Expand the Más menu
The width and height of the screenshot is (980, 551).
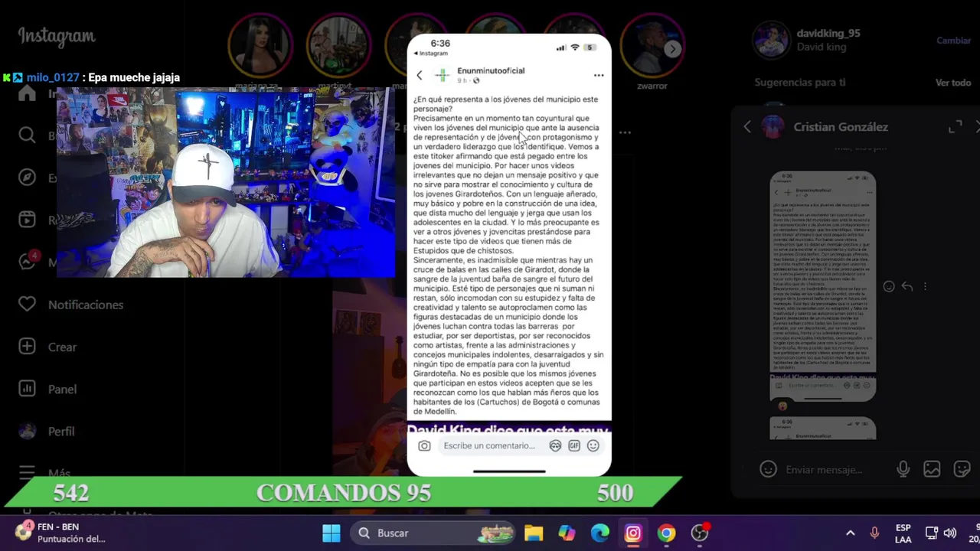(44, 473)
